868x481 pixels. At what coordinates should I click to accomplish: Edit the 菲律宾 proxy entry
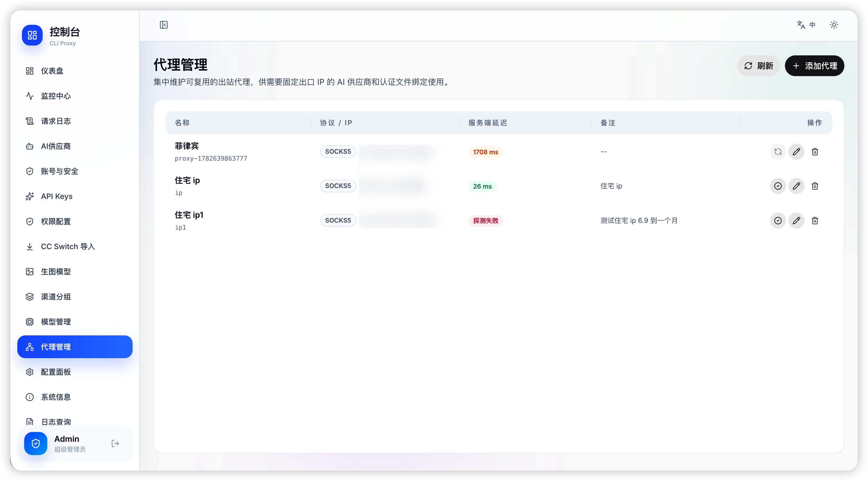[x=796, y=152]
